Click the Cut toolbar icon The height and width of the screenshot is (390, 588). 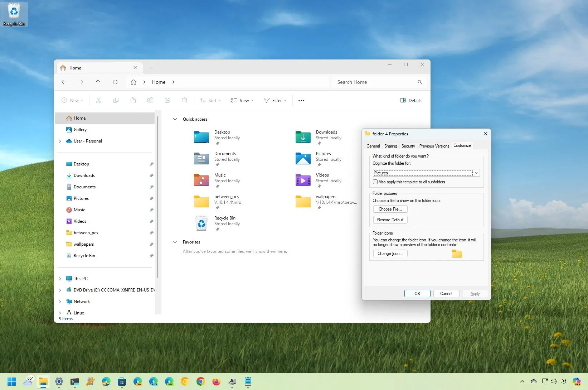[x=99, y=100]
